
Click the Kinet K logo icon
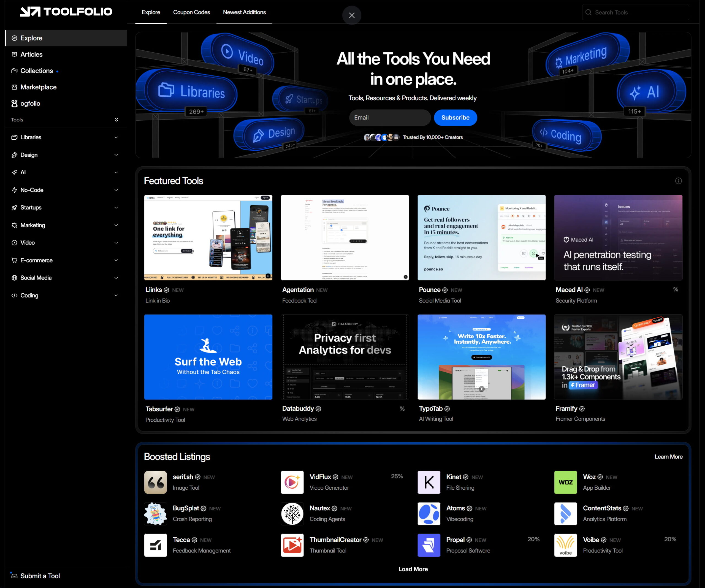click(429, 482)
